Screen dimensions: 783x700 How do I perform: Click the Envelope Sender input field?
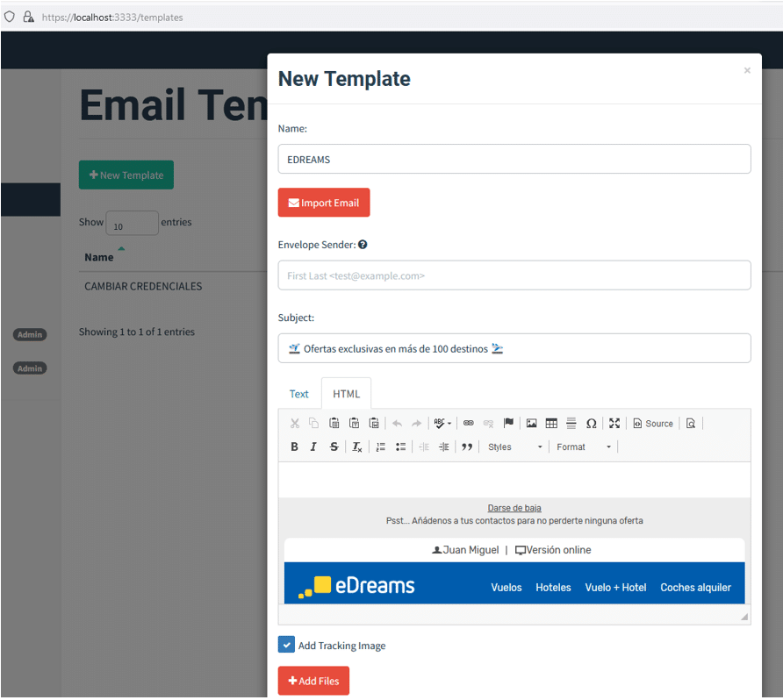(x=514, y=275)
